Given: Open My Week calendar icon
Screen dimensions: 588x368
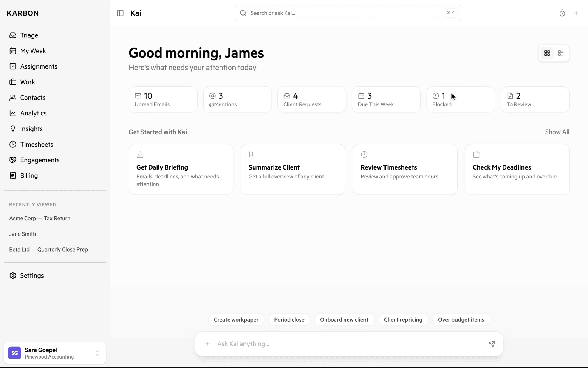Looking at the screenshot, I should pos(13,51).
